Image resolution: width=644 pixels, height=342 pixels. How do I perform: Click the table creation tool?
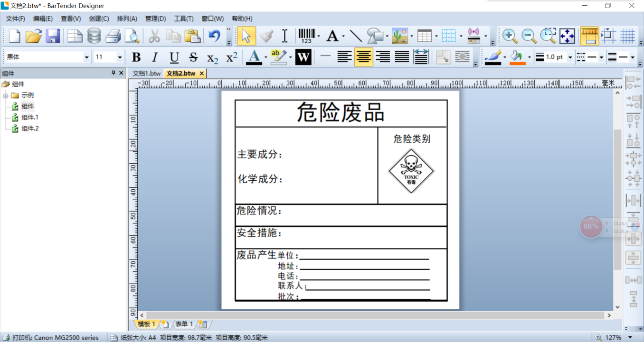pyautogui.click(x=425, y=36)
